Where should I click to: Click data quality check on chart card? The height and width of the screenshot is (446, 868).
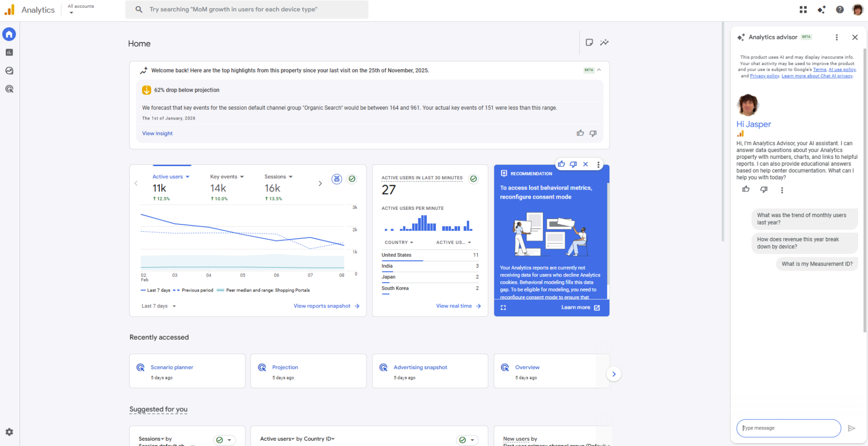point(352,179)
